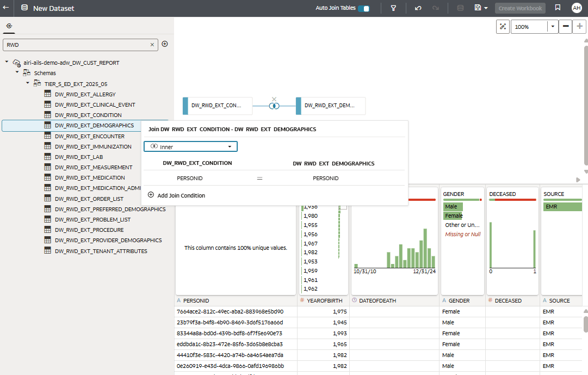Click the bookmark icon in top bar
Screen dimensions: 588x375
[558, 8]
